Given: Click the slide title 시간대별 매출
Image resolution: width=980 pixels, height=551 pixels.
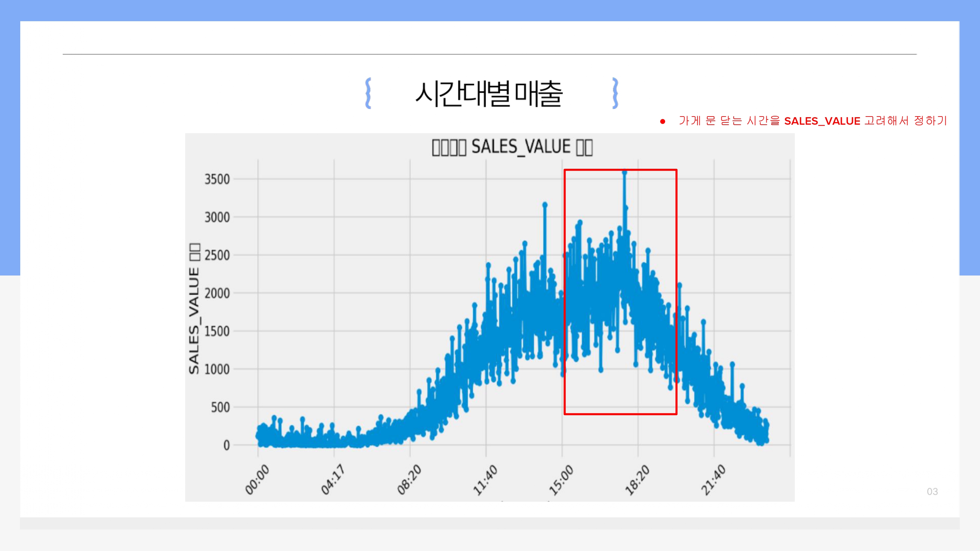Looking at the screenshot, I should click(x=489, y=94).
